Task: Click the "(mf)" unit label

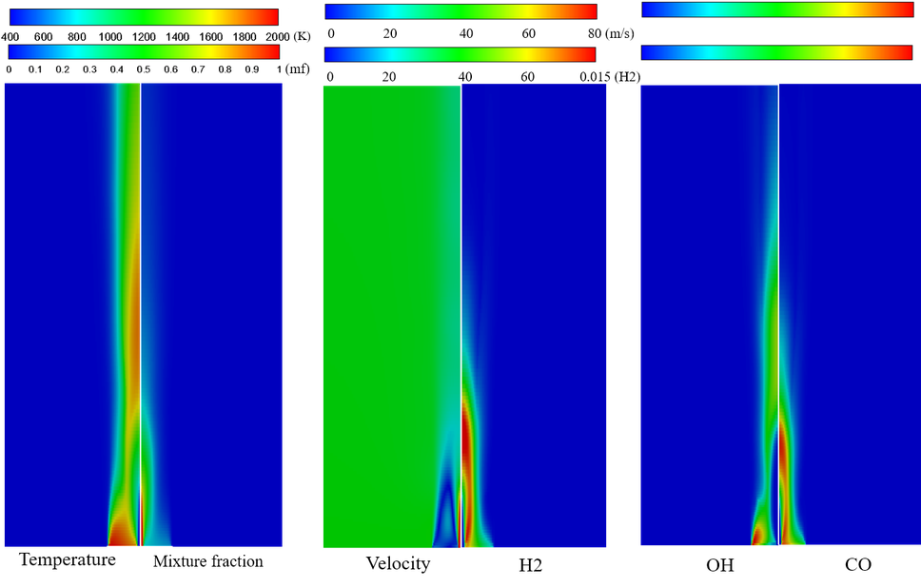Action: (297, 69)
